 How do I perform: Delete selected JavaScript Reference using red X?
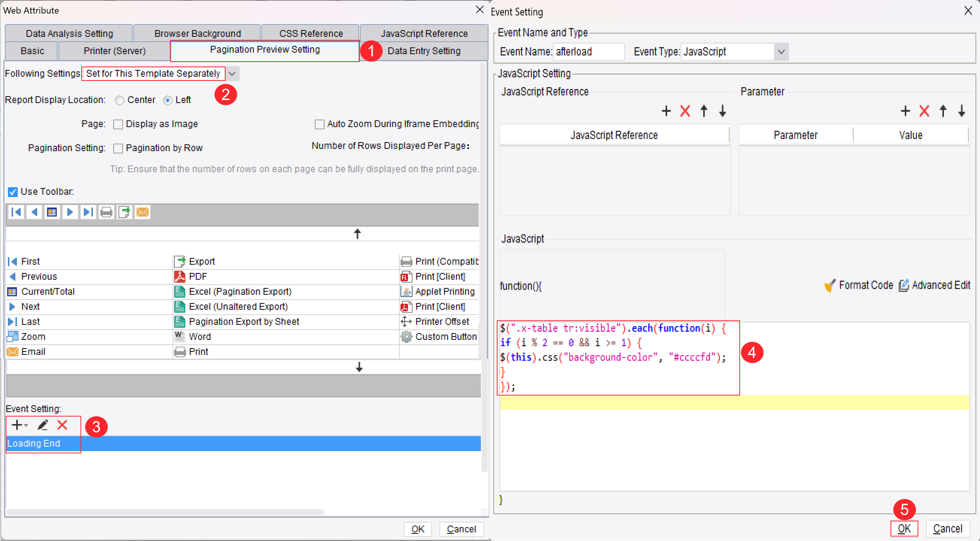(x=685, y=111)
